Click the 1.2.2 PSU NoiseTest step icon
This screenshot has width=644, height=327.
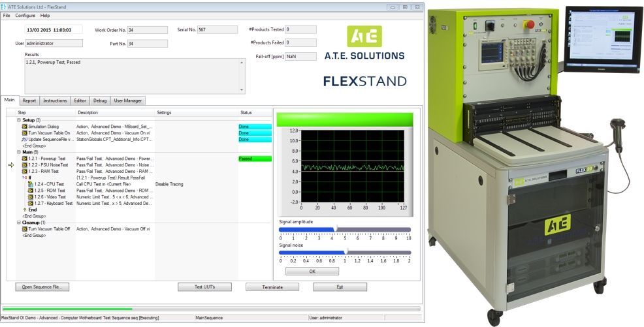(x=25, y=165)
